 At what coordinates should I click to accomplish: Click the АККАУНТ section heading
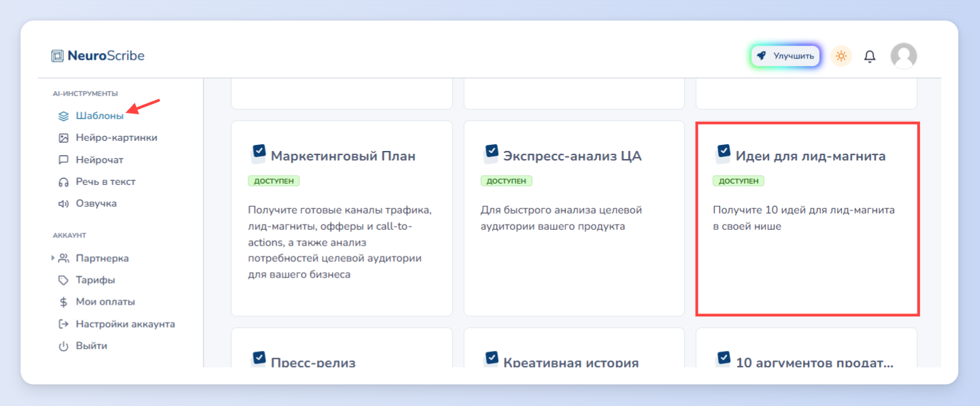click(69, 235)
